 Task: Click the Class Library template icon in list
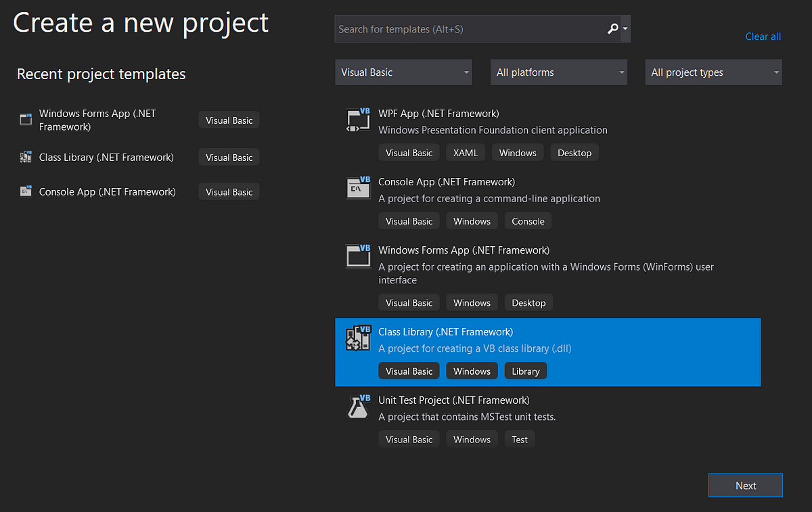click(x=359, y=338)
